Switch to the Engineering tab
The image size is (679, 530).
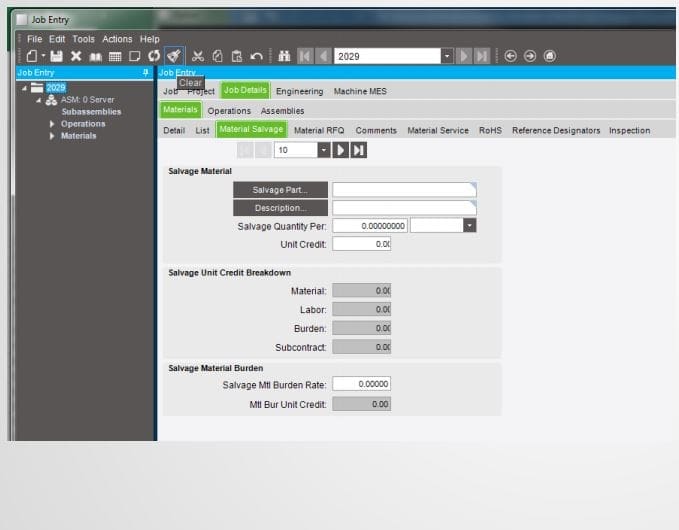click(x=299, y=91)
